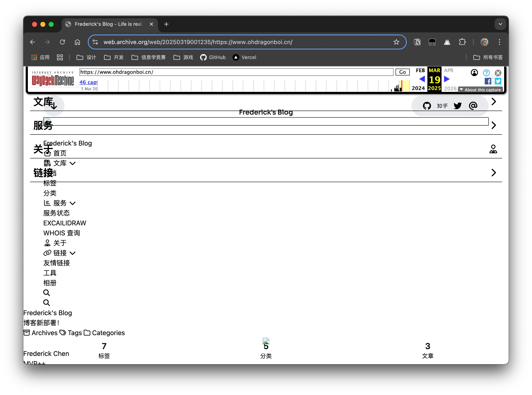Image resolution: width=532 pixels, height=395 pixels.
Task: Open the Notion extension icon
Action: coord(417,42)
